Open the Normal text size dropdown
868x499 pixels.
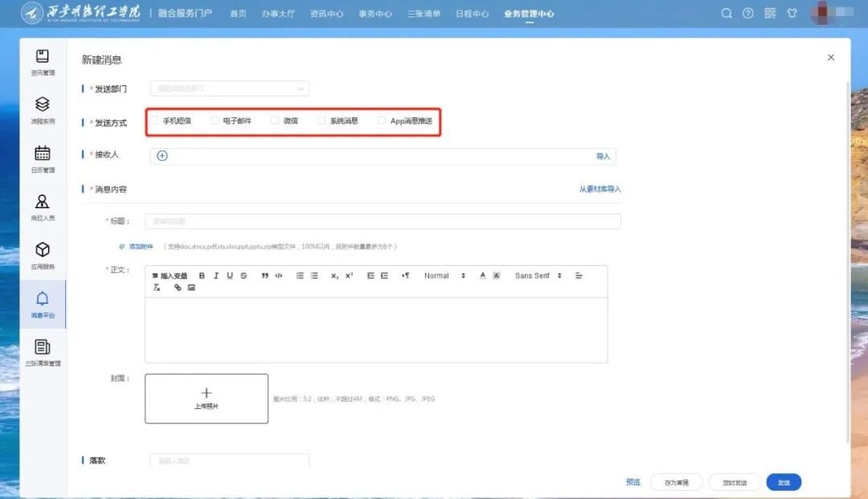(x=444, y=276)
